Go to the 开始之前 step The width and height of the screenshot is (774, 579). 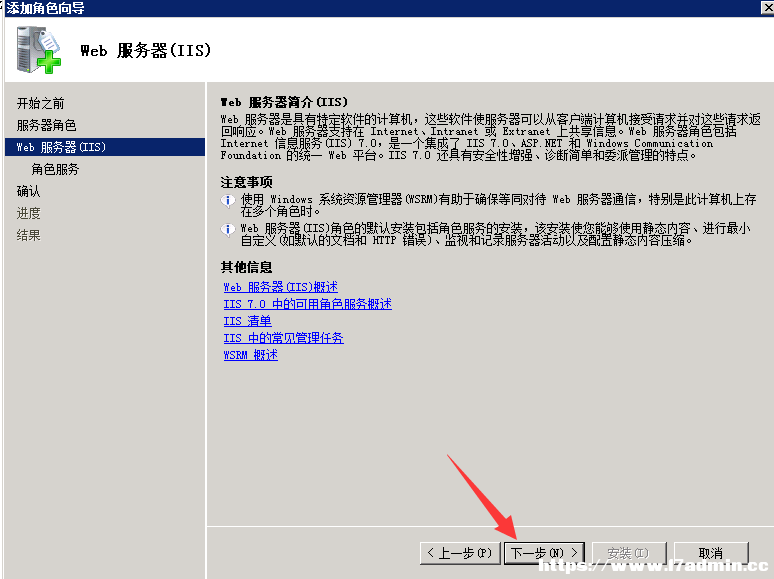click(x=40, y=103)
